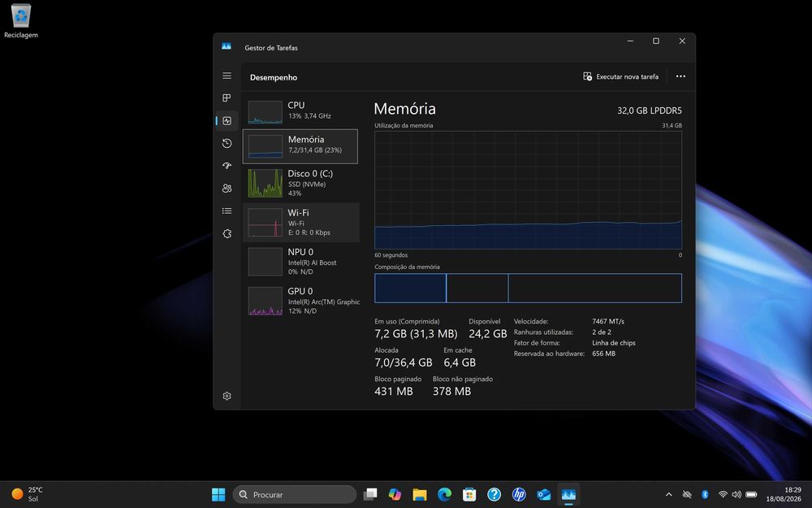Click the Bluetooth tray icon
The image size is (812, 508).
tap(705, 494)
